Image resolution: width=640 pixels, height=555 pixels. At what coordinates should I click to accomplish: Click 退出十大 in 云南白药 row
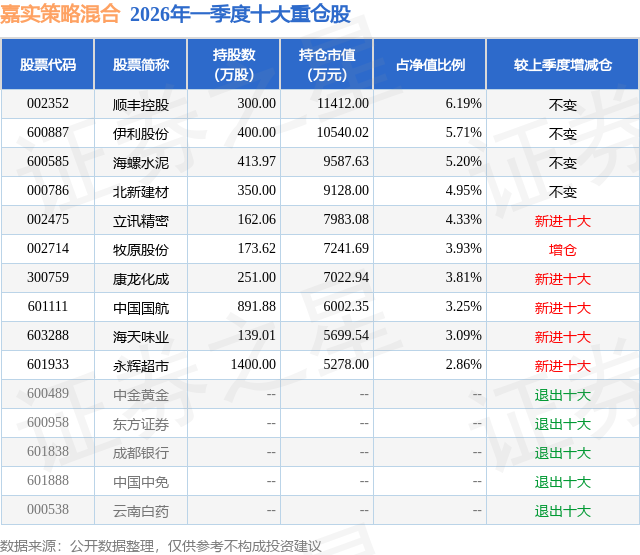pos(563,511)
